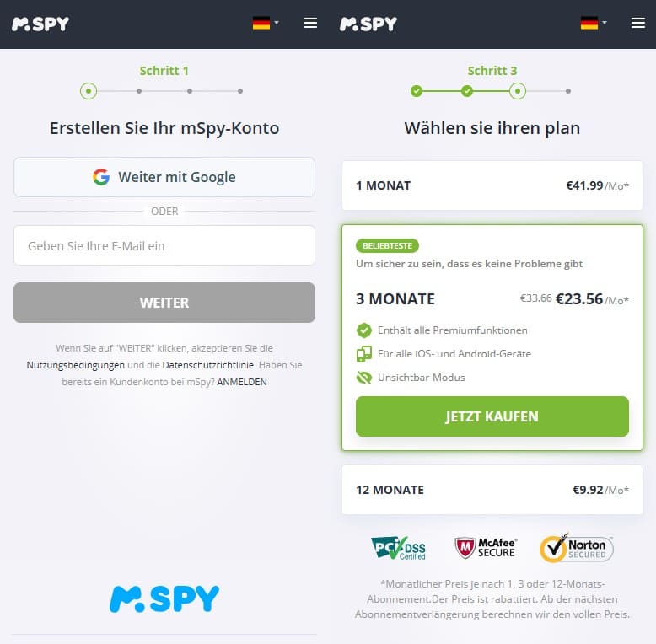Focus the E-Mail input field
Screen dimensions: 656x644
coord(164,245)
